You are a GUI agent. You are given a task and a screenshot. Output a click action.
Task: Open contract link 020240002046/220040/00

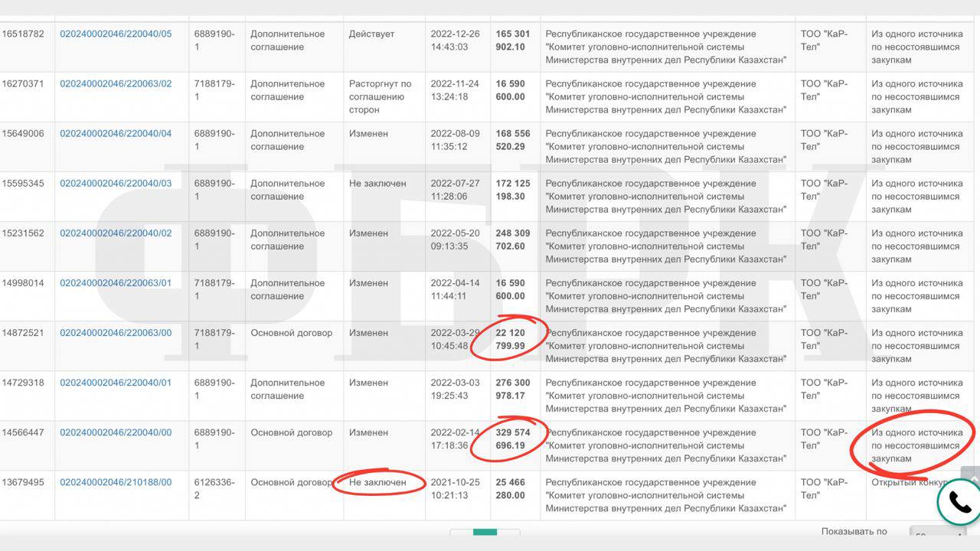coord(116,432)
